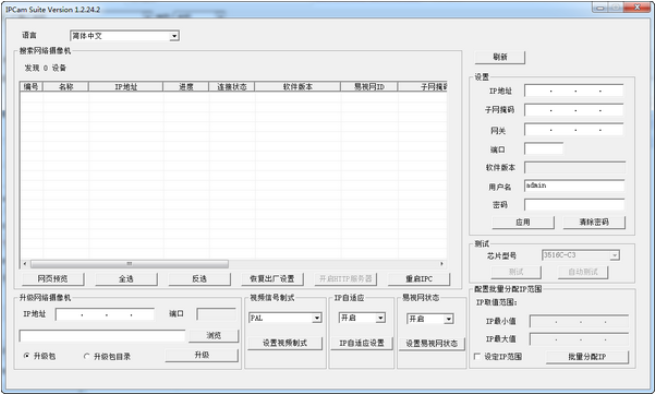Click the 网页预览 button
Screen dimensions: 655x394
point(53,279)
